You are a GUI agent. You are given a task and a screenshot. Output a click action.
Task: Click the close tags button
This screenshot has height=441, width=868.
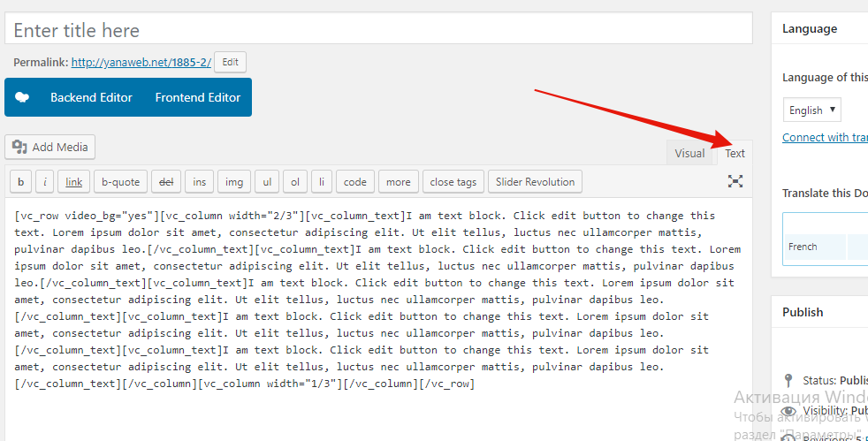[453, 182]
